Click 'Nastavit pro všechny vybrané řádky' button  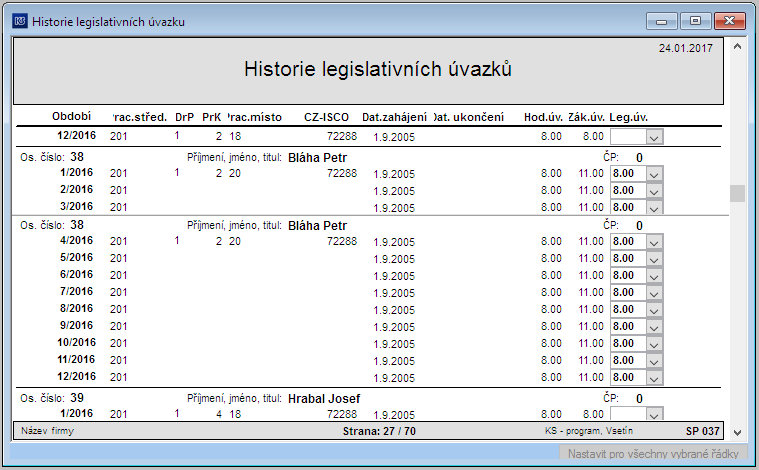pyautogui.click(x=653, y=453)
